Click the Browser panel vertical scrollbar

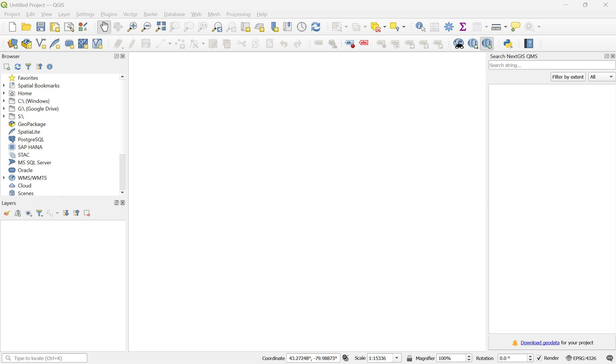click(x=122, y=172)
